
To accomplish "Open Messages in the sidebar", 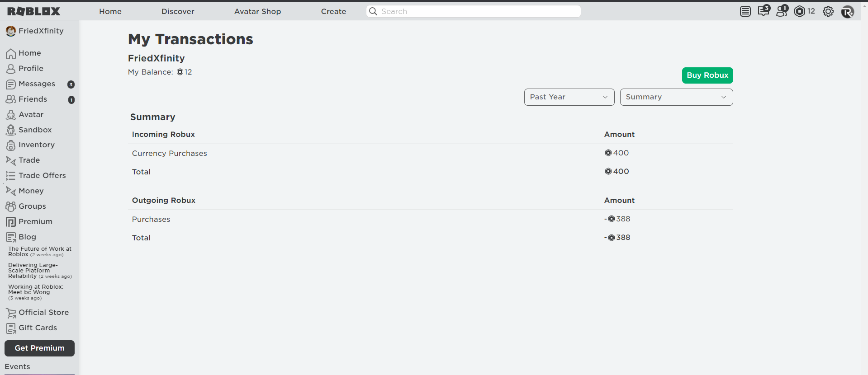I will pyautogui.click(x=31, y=84).
